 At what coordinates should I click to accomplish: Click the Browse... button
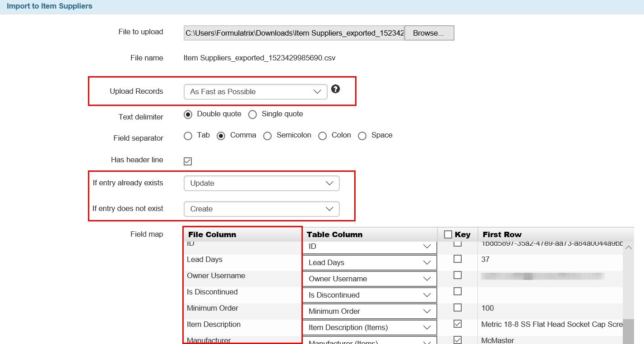(x=429, y=33)
